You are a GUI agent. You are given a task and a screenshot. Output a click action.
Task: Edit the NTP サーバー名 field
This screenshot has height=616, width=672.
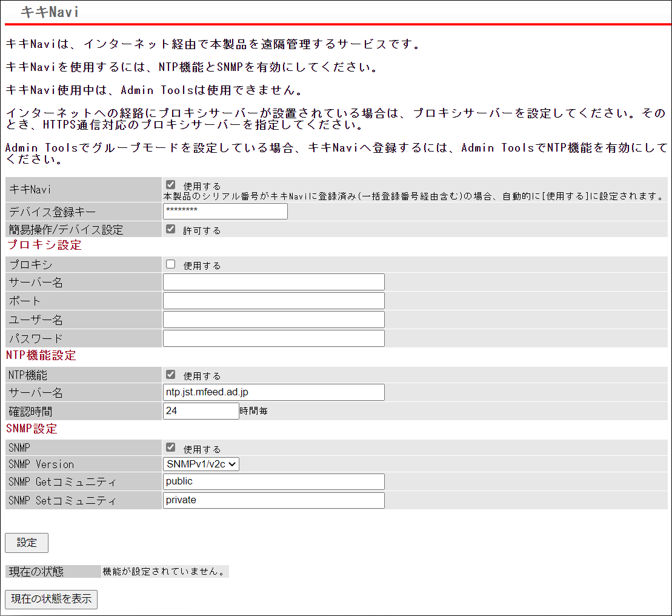273,392
